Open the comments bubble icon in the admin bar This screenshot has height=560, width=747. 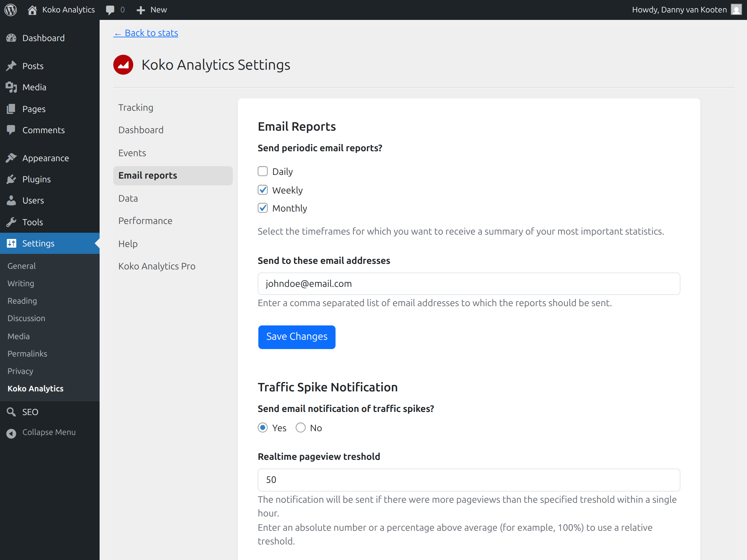tap(111, 9)
